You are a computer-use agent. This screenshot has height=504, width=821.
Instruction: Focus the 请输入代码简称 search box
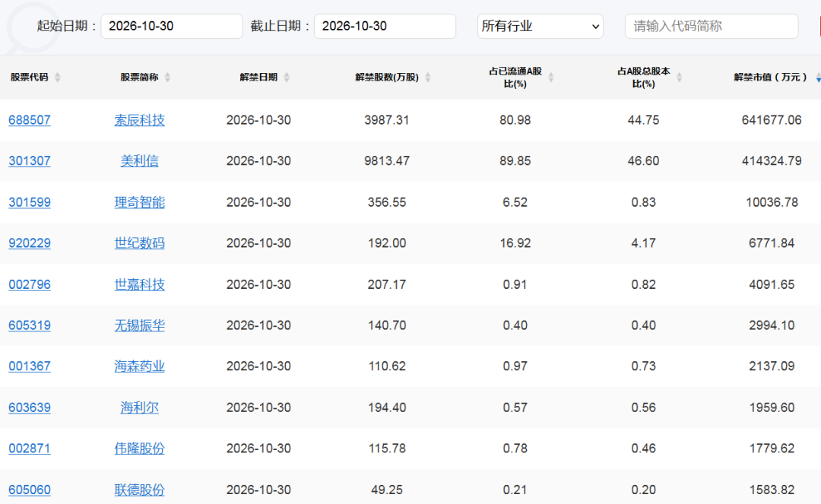712,26
